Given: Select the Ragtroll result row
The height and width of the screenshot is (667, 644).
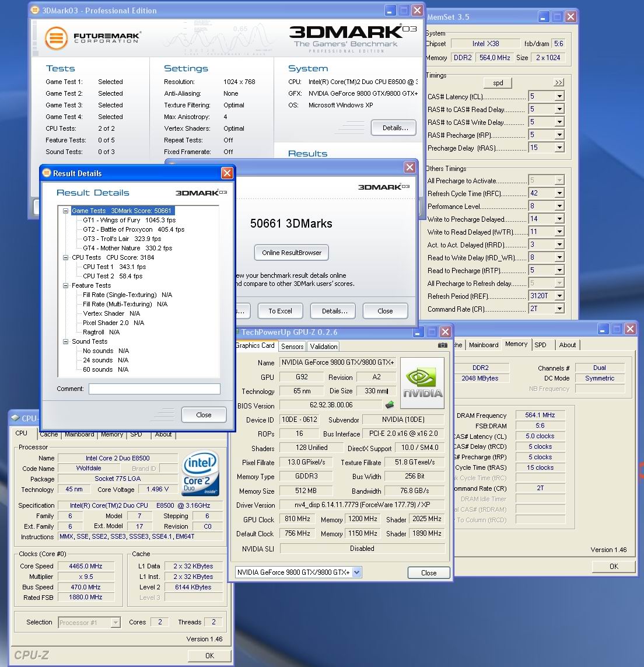Looking at the screenshot, I should (101, 332).
